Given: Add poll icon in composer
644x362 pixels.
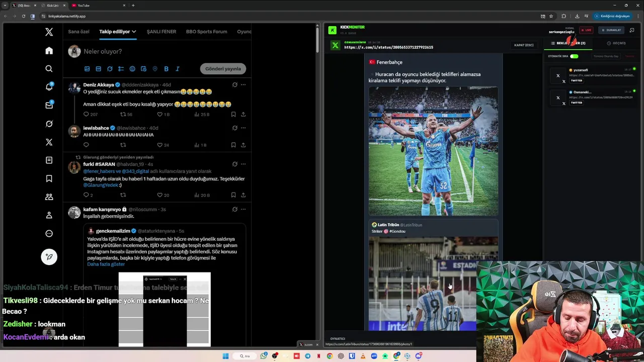Looking at the screenshot, I should tap(121, 69).
